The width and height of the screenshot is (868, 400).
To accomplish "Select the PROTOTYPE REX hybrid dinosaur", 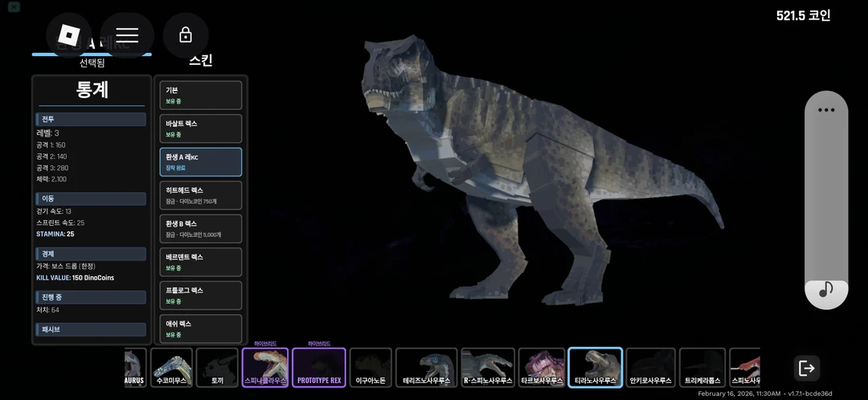I will pyautogui.click(x=319, y=367).
